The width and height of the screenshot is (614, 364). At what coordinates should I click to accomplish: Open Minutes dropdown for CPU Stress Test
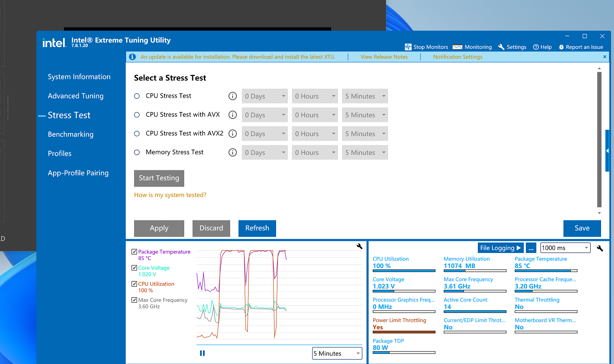[x=365, y=96]
